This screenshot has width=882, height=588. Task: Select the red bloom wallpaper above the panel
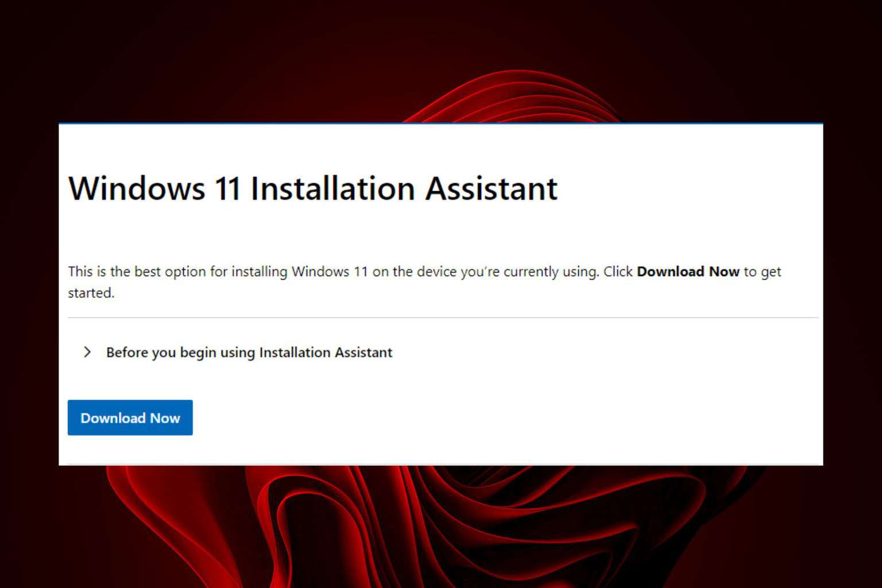click(x=517, y=95)
